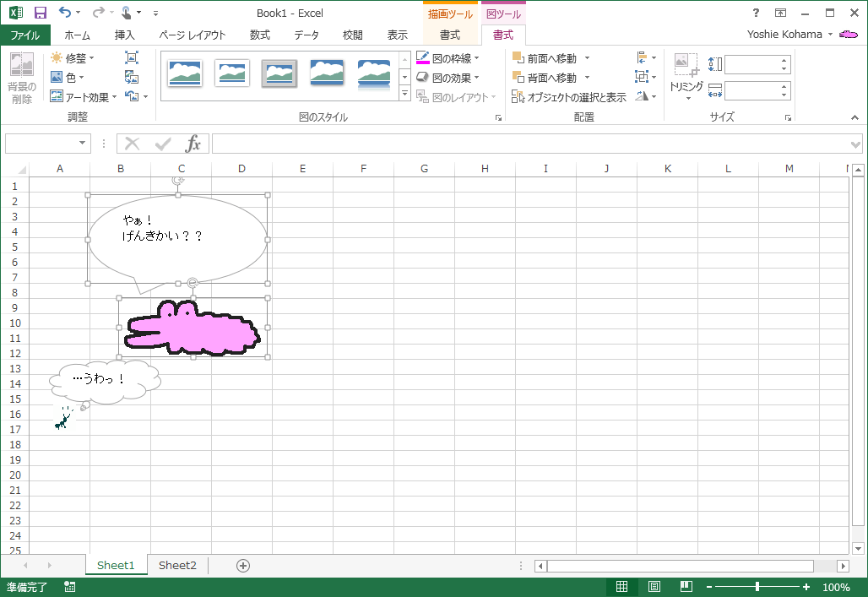Collapse the ribbon with the chevron
The image size is (868, 597).
(854, 117)
